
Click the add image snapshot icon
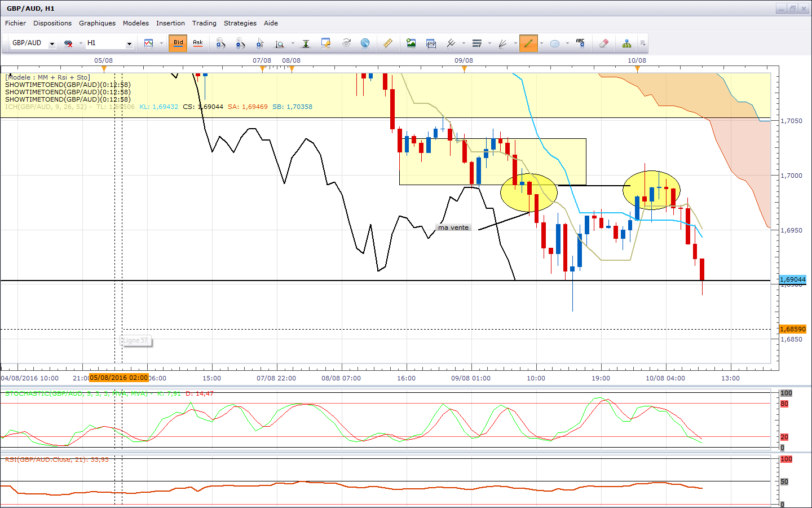(x=411, y=43)
